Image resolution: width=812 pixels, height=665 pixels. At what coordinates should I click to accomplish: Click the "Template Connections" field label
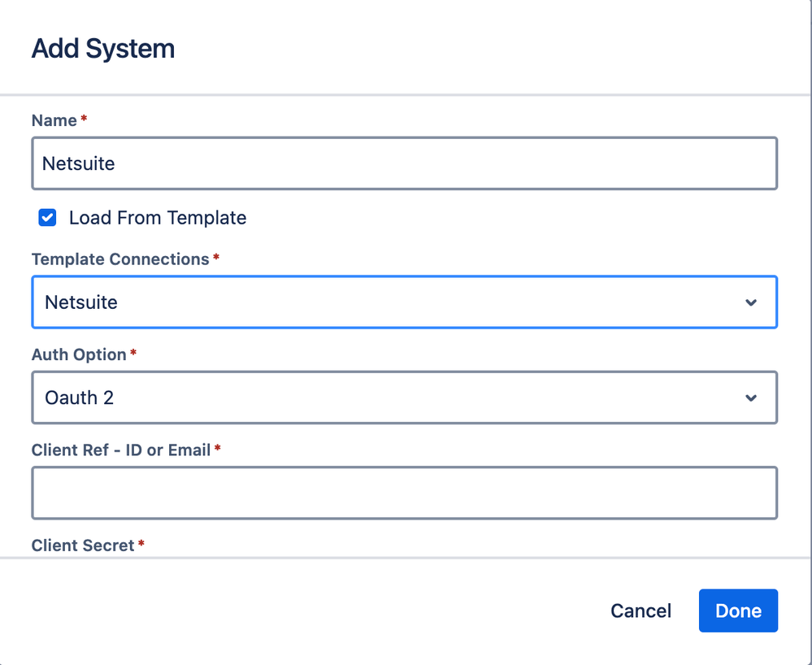[120, 259]
